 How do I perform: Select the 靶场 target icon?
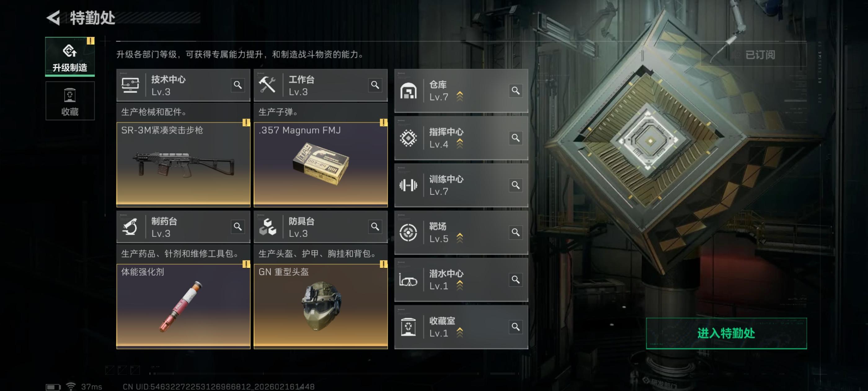(x=408, y=232)
